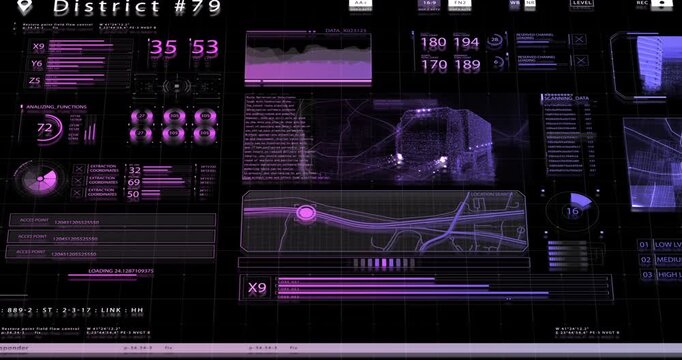The height and width of the screenshot is (360, 682).
Task: Click the REC label
Action: (642, 3)
